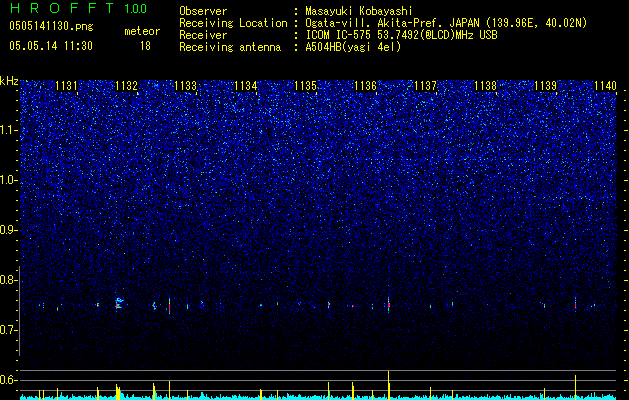Image resolution: width=629 pixels, height=400 pixels.
Task: Click the kHz axis unit label
Action: pos(9,81)
